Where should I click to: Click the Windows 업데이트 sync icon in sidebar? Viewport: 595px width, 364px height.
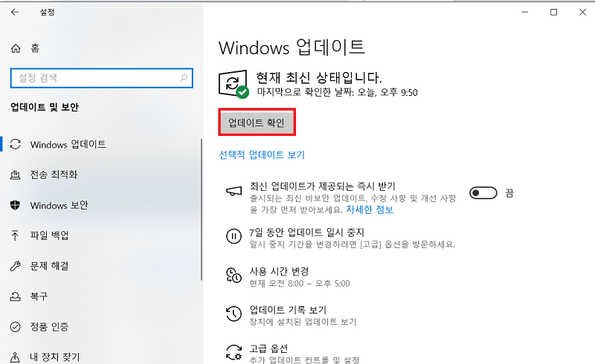pos(15,144)
